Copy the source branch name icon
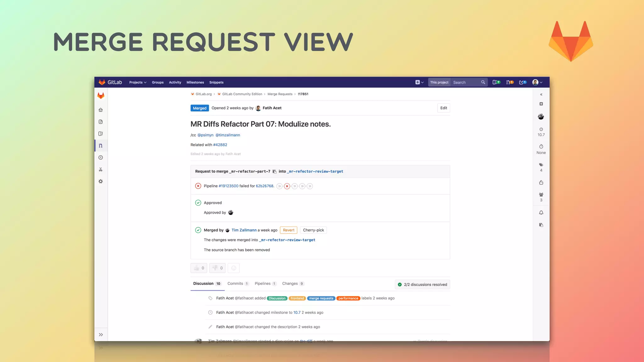The height and width of the screenshot is (362, 644). click(275, 172)
